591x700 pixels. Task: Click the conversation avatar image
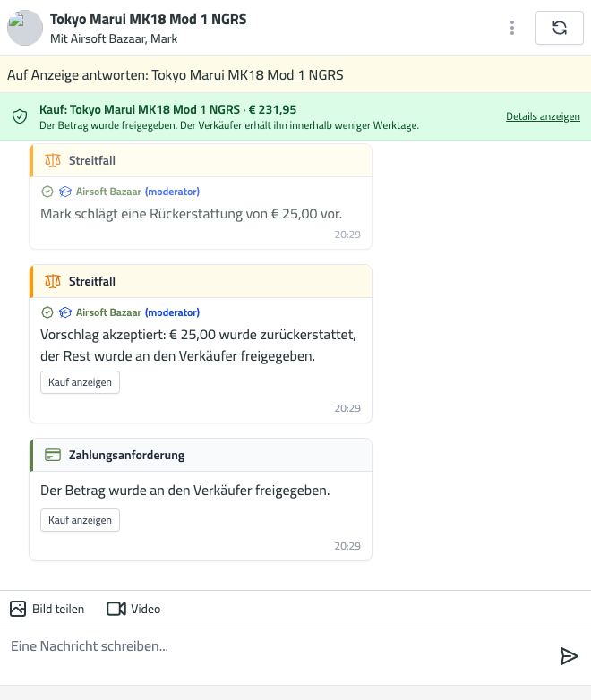(25, 28)
